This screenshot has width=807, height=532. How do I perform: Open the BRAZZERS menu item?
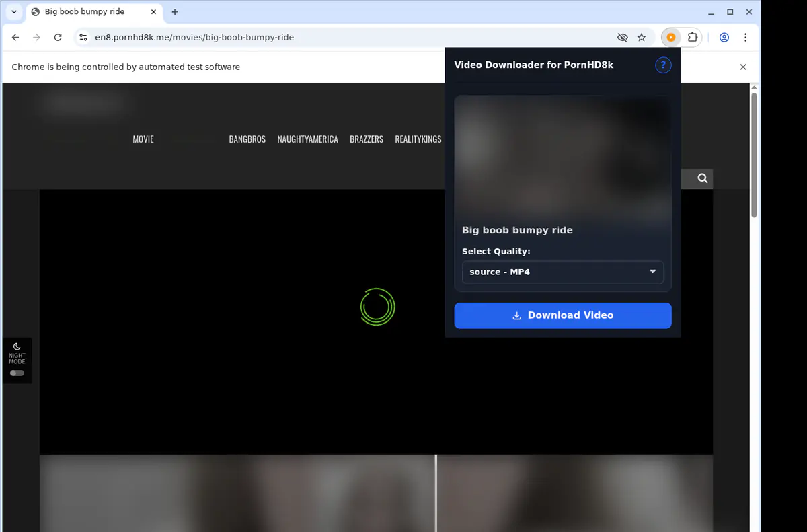tap(367, 139)
